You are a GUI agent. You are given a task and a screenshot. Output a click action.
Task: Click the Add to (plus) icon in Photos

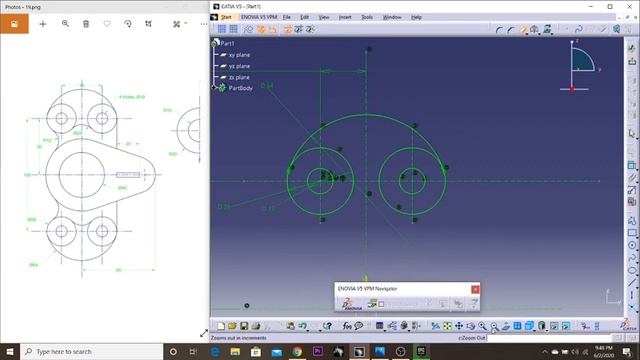pyautogui.click(x=42, y=24)
